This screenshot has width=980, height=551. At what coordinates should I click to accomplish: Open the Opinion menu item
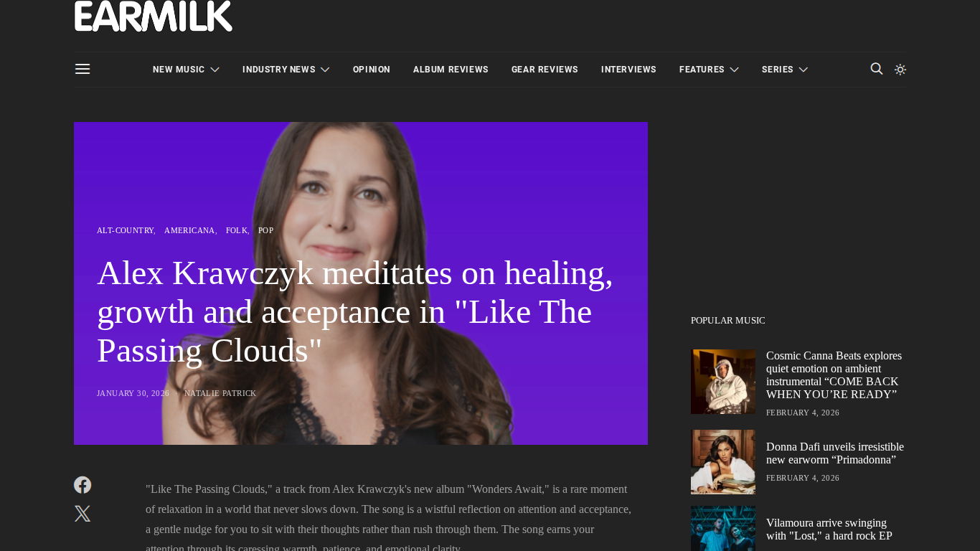372,70
